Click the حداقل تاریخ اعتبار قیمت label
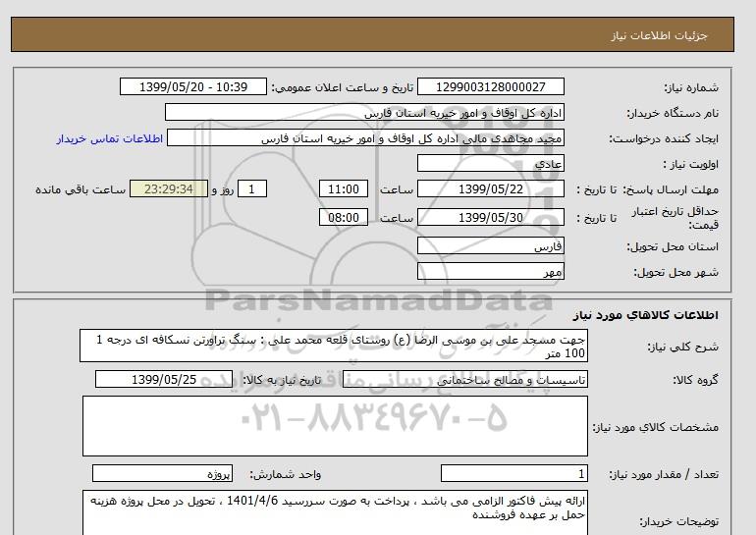 click(x=675, y=218)
